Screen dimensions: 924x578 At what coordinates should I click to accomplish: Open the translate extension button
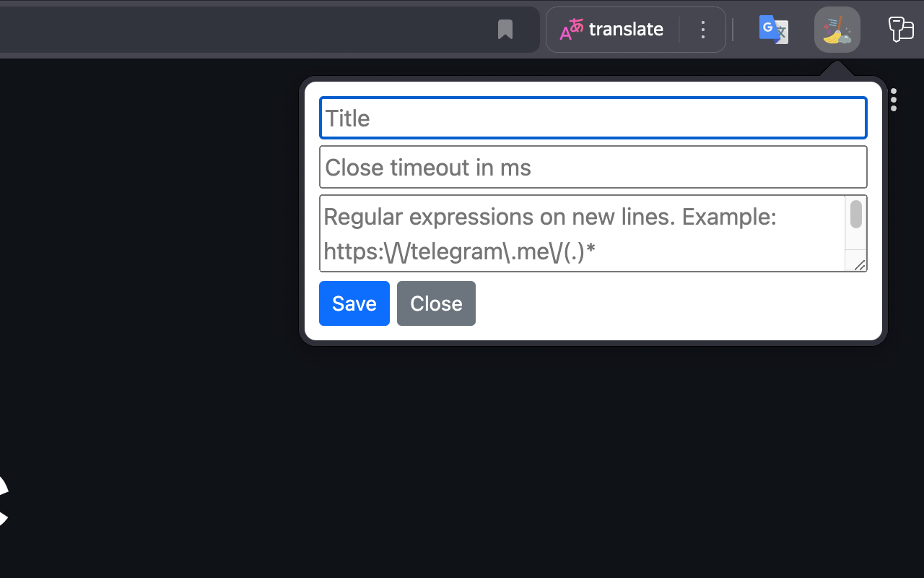612,30
